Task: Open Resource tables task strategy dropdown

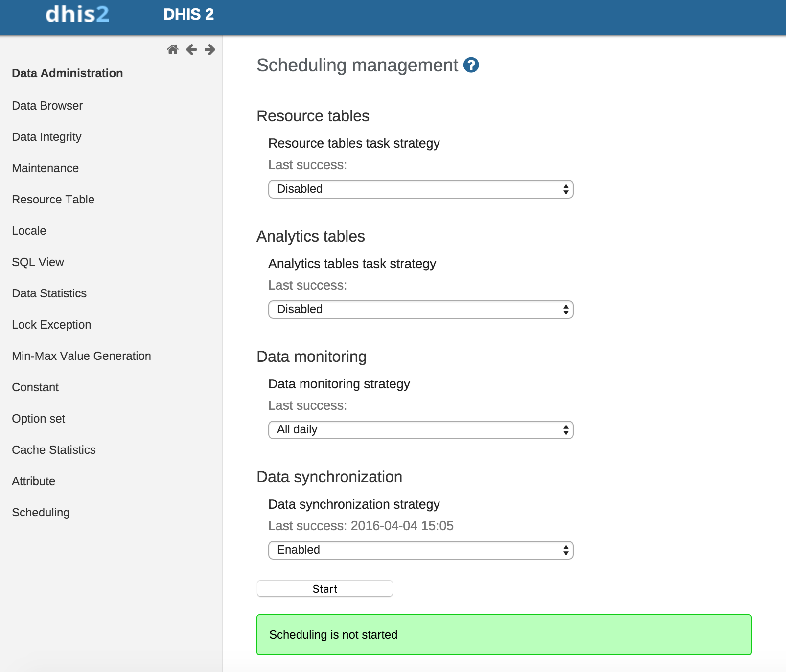Action: pos(420,189)
